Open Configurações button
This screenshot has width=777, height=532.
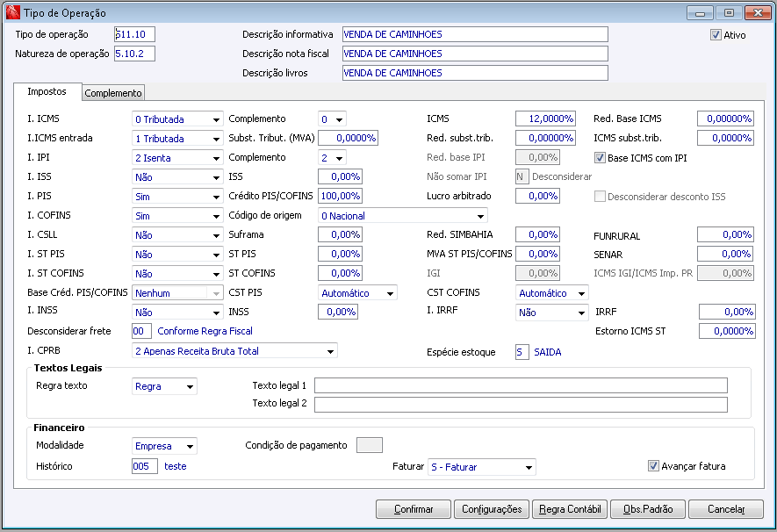click(492, 509)
